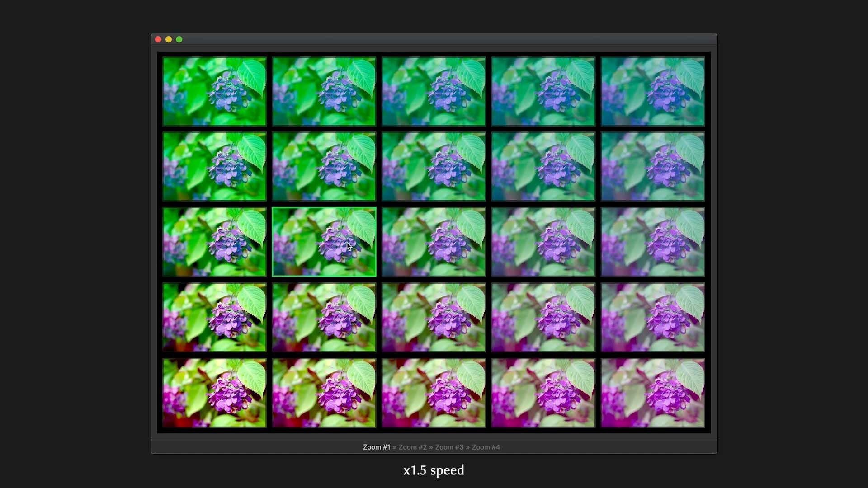Viewport: 868px width, 488px height.
Task: Minimize the window with the yellow button
Action: click(169, 39)
